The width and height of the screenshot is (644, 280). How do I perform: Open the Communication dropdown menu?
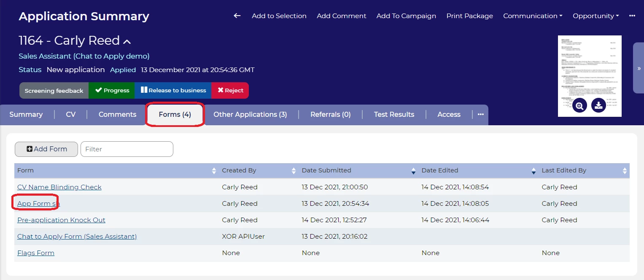tap(533, 16)
